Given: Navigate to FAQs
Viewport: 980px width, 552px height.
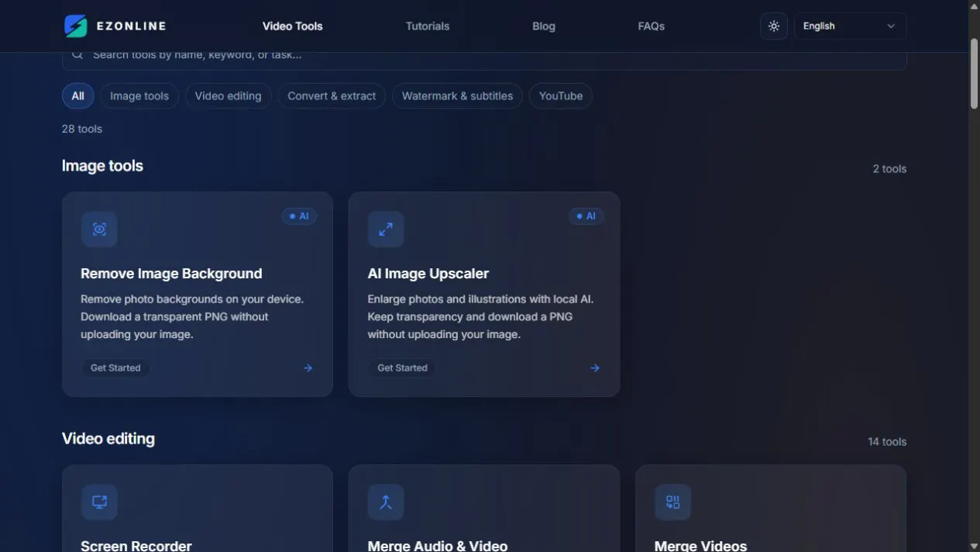Looking at the screenshot, I should click(x=652, y=26).
